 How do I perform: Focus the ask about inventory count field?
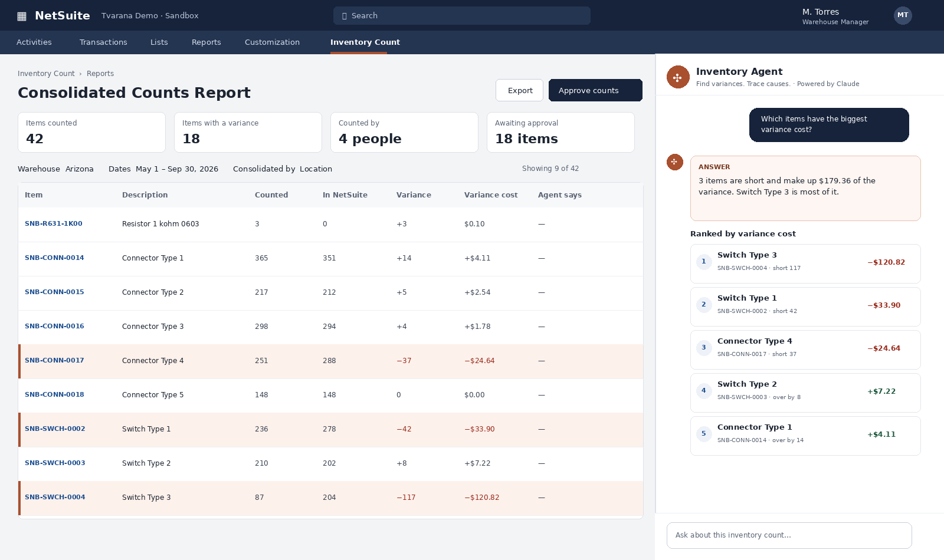pyautogui.click(x=789, y=535)
